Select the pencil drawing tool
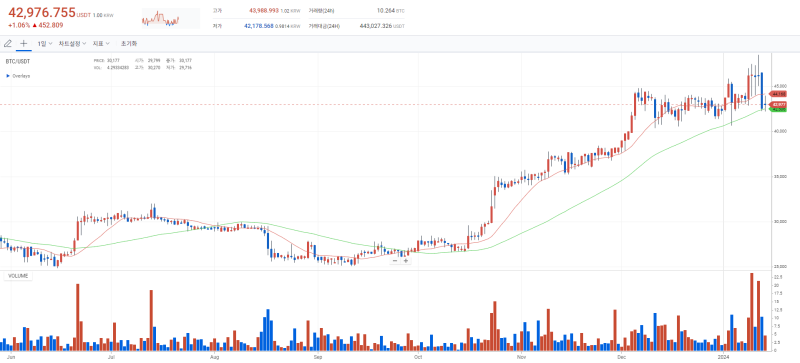 [x=8, y=44]
